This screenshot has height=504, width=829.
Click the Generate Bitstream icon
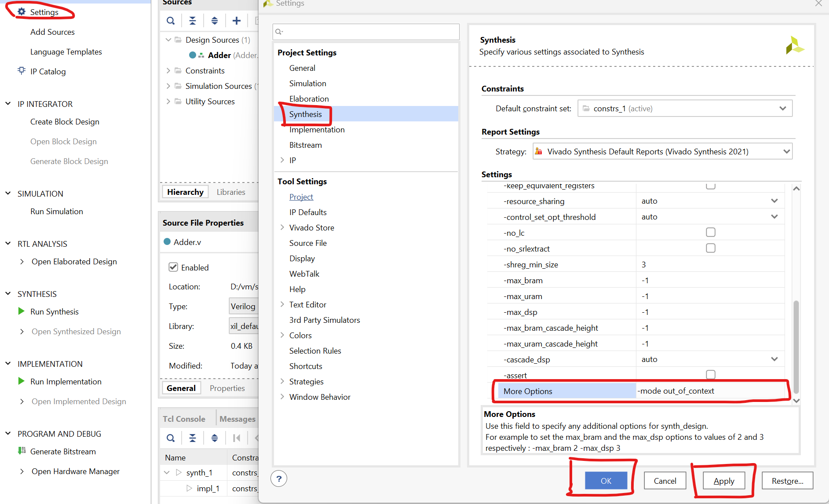(22, 451)
